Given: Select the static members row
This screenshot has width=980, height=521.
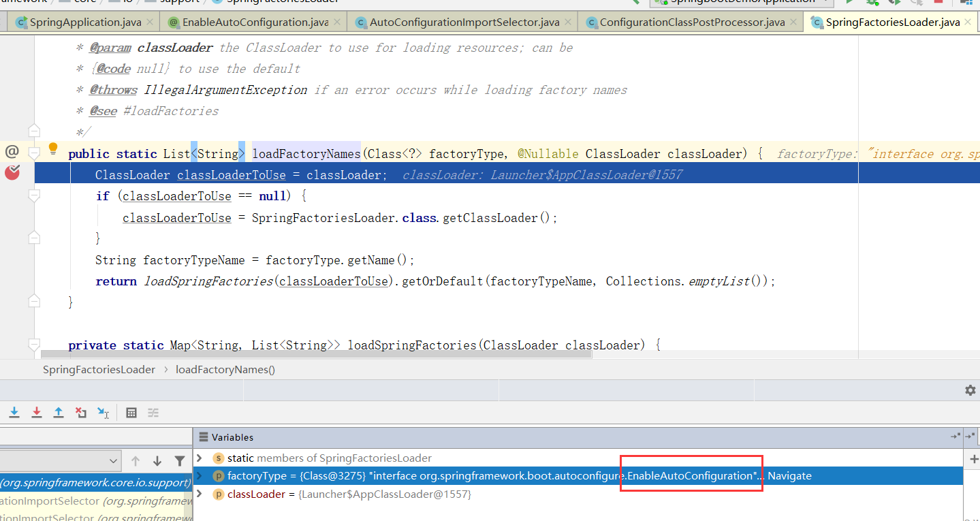Looking at the screenshot, I should [x=578, y=458].
